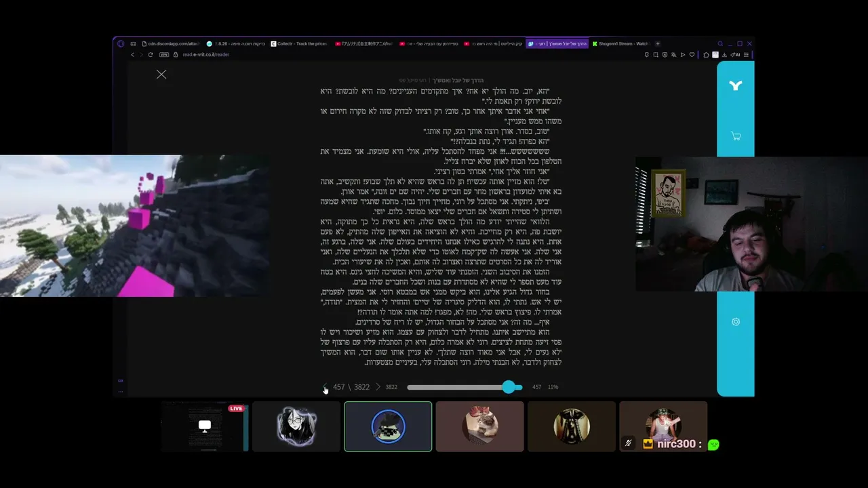Image resolution: width=868 pixels, height=488 pixels.
Task: Focus the read.e-vrit.co.il address bar
Action: pos(206,54)
